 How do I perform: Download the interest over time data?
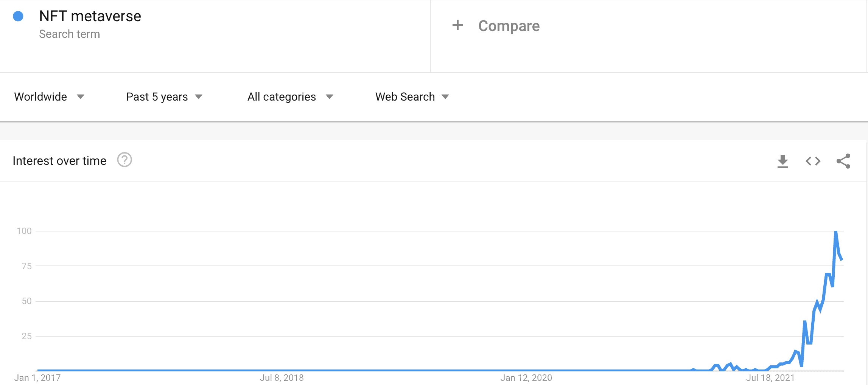coord(782,161)
